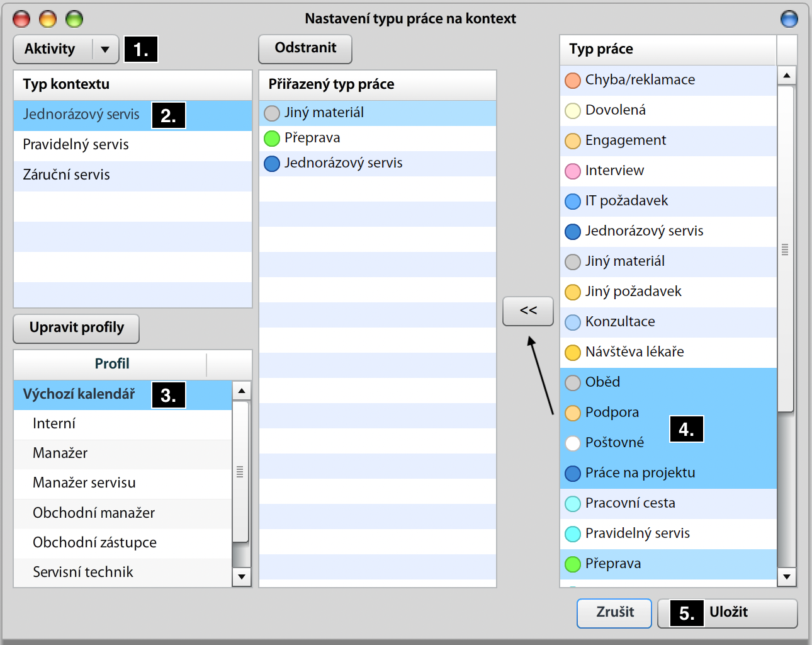This screenshot has height=645, width=812.
Task: Click the pink Interview color circle
Action: click(572, 171)
